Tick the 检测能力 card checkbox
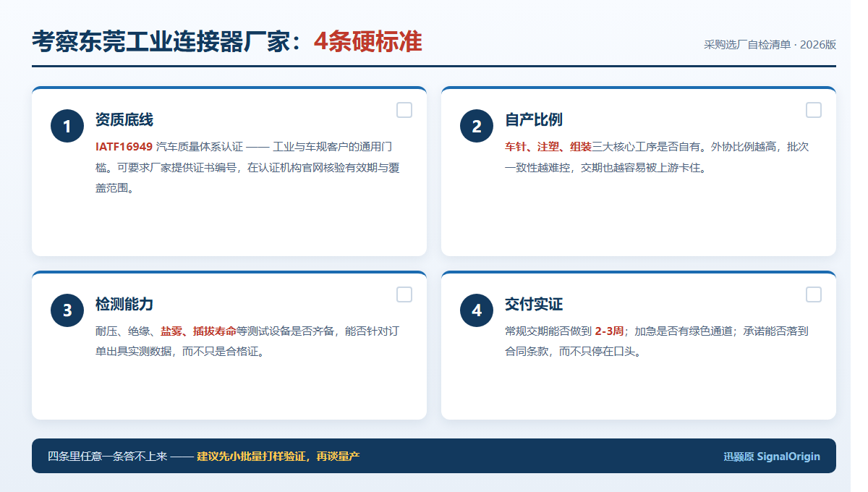The width and height of the screenshot is (868, 492). click(x=404, y=294)
